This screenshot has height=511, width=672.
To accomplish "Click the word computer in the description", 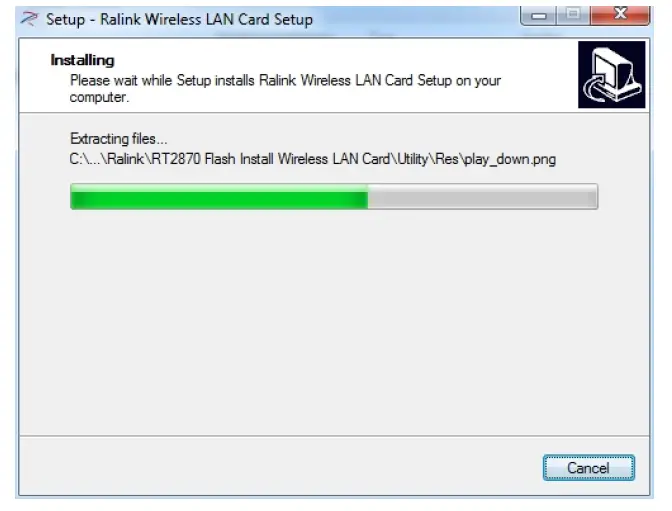I will 98,97.
